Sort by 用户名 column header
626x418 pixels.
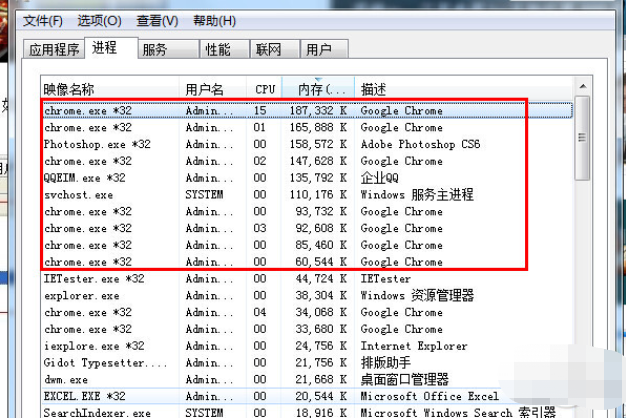coord(213,89)
